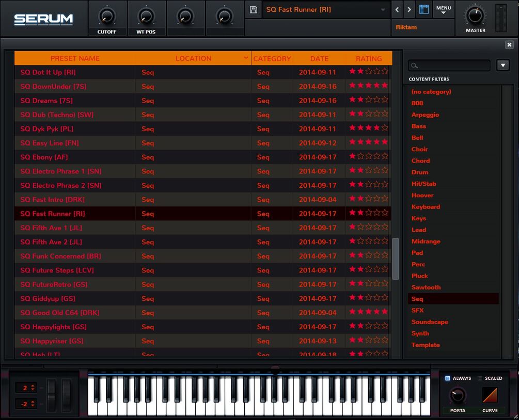Click the WT POS macro knob

[x=146, y=16]
